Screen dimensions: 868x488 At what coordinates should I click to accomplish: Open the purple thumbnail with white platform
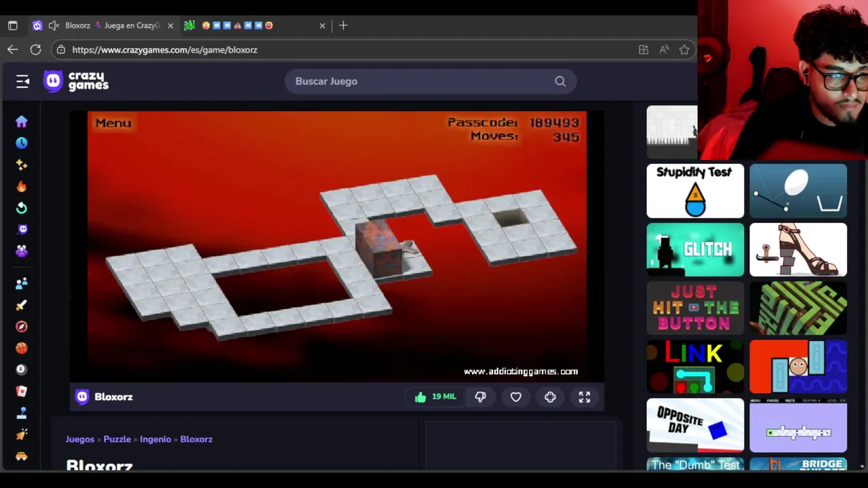tap(798, 426)
